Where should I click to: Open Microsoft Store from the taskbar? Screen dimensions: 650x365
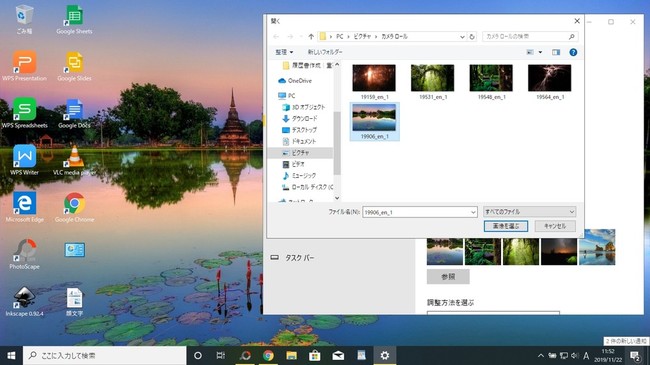pos(315,355)
